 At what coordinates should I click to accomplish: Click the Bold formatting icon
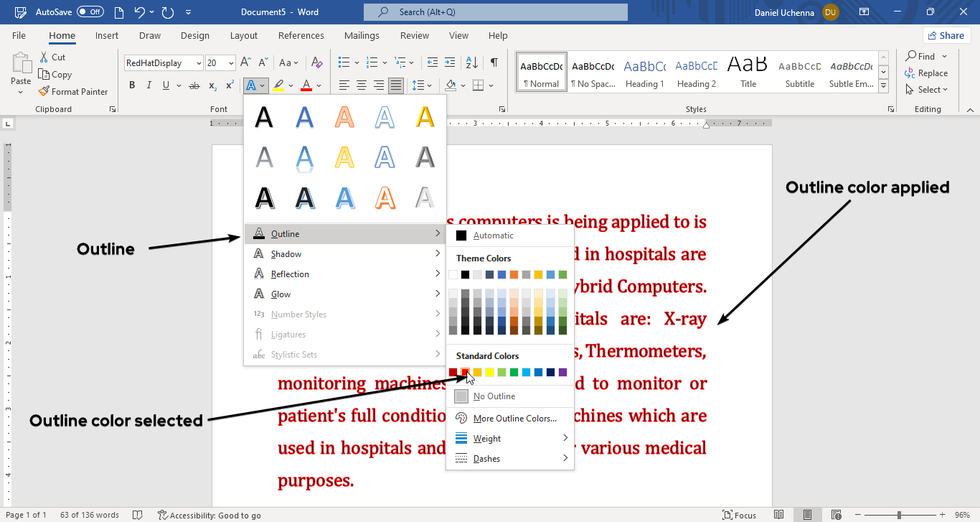click(x=132, y=85)
